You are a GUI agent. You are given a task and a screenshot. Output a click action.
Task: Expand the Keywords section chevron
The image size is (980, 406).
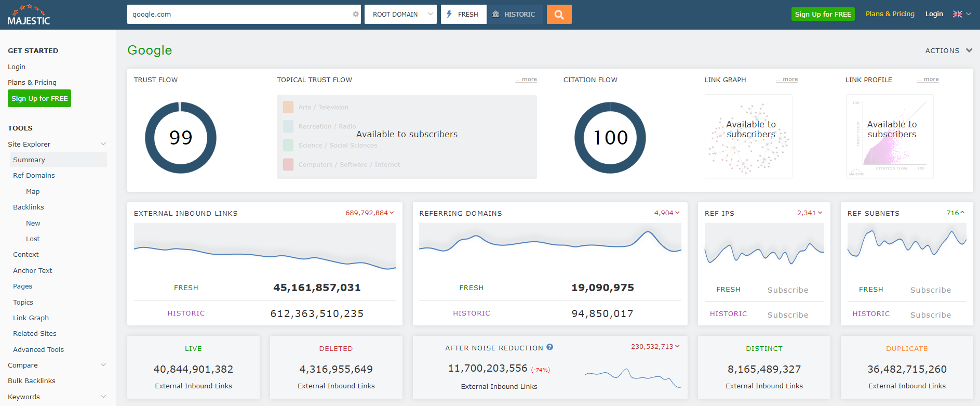[x=103, y=397]
